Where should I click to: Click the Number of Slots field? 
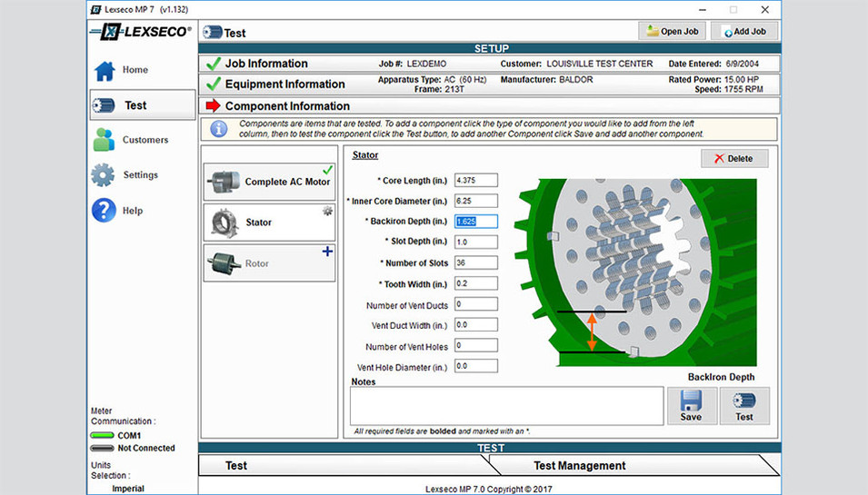click(476, 262)
